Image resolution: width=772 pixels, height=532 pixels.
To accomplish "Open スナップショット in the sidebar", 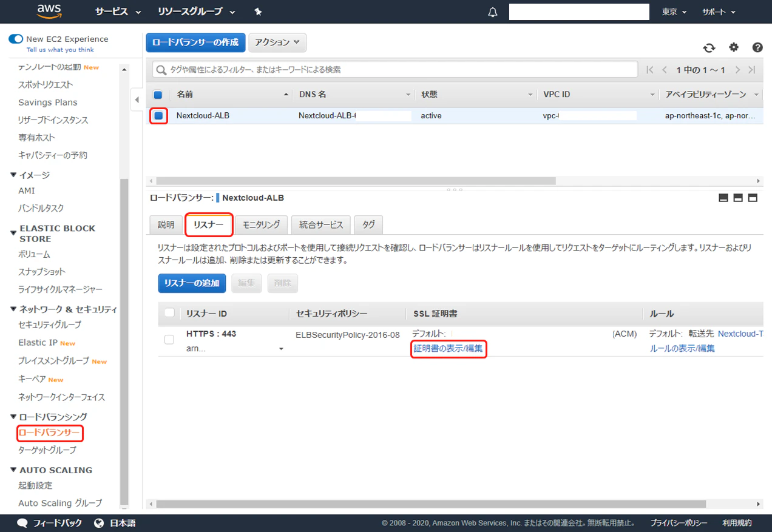I will (x=42, y=272).
